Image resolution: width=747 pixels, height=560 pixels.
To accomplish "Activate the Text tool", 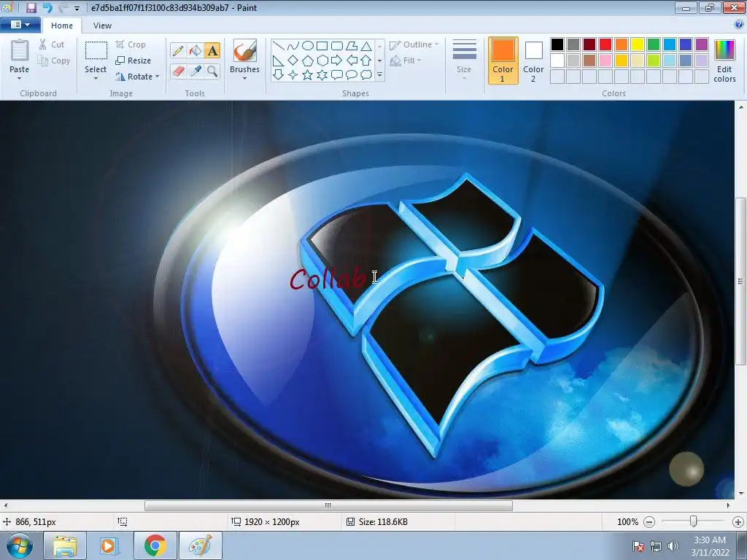I will [212, 50].
